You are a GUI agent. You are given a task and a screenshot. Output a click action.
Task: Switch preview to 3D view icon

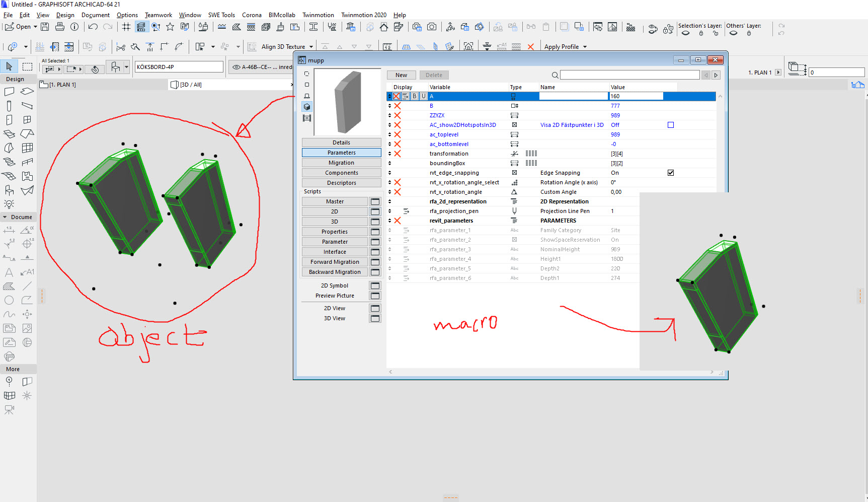[307, 107]
